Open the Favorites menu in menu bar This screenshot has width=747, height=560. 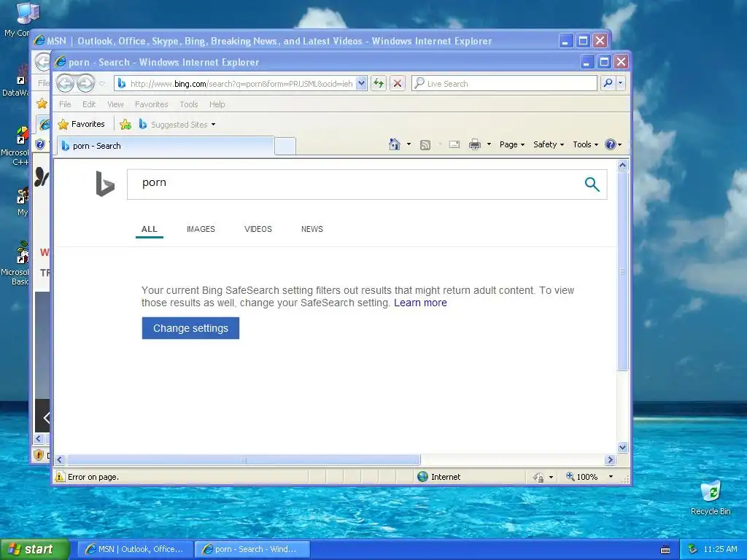(152, 104)
